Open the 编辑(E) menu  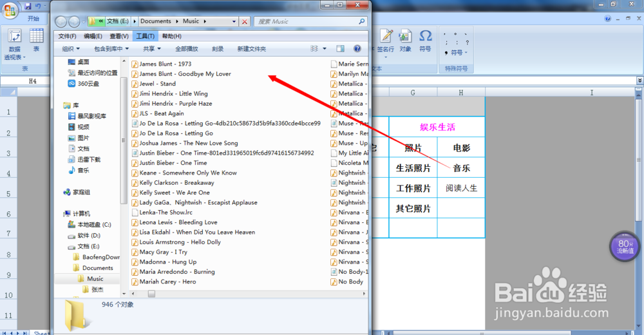(93, 36)
